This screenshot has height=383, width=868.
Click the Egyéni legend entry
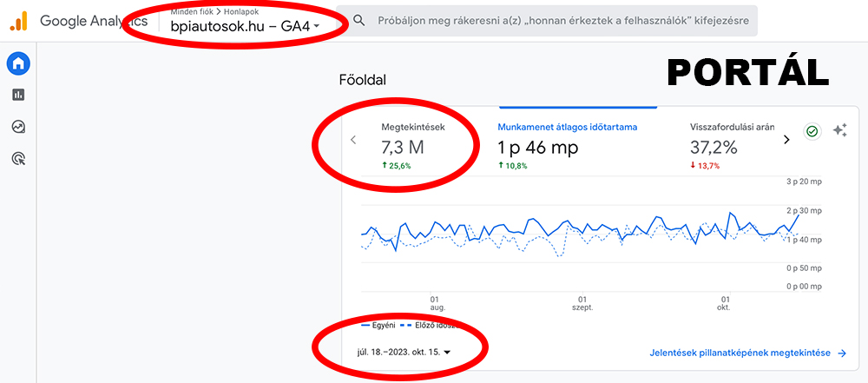[x=378, y=325]
